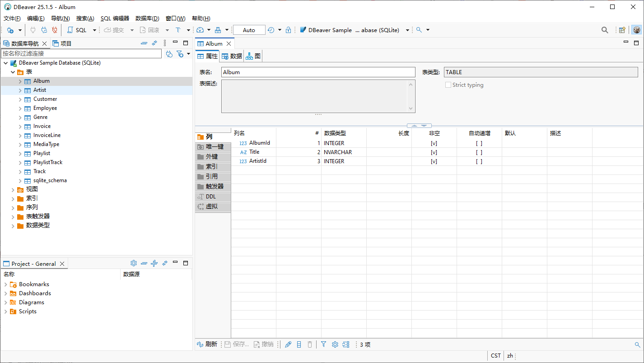Toggle not-null checkbox for Title row
Image resolution: width=644 pixels, height=363 pixels.
[434, 152]
